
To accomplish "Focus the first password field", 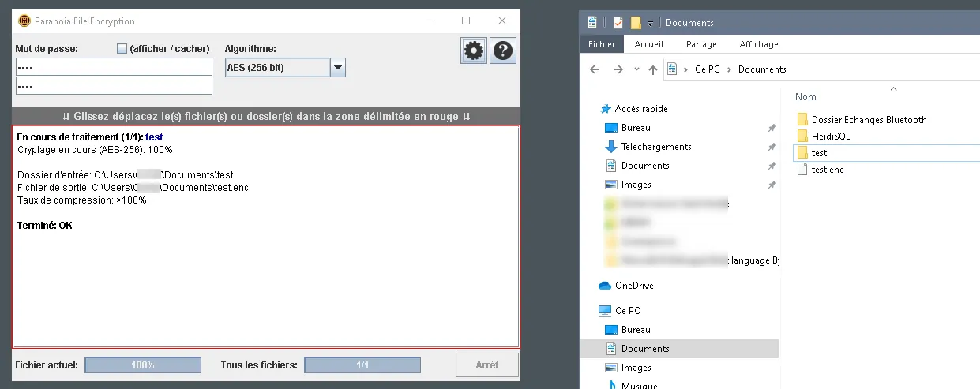I will [114, 67].
